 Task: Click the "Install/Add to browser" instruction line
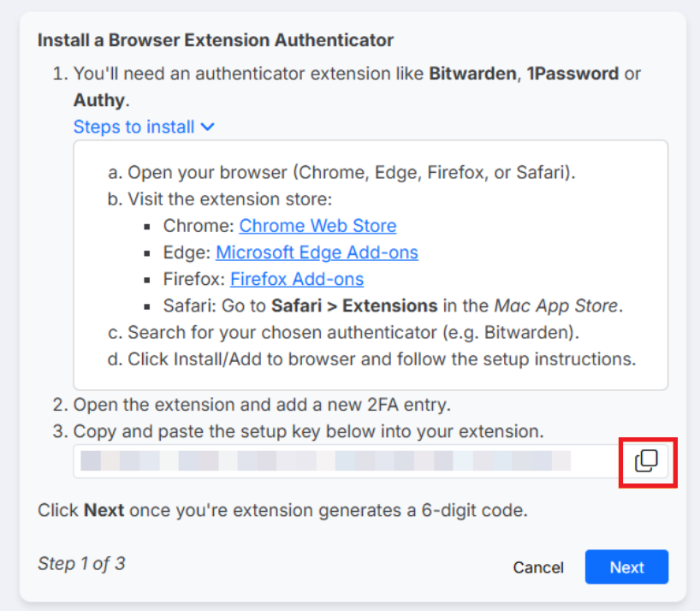point(372,359)
